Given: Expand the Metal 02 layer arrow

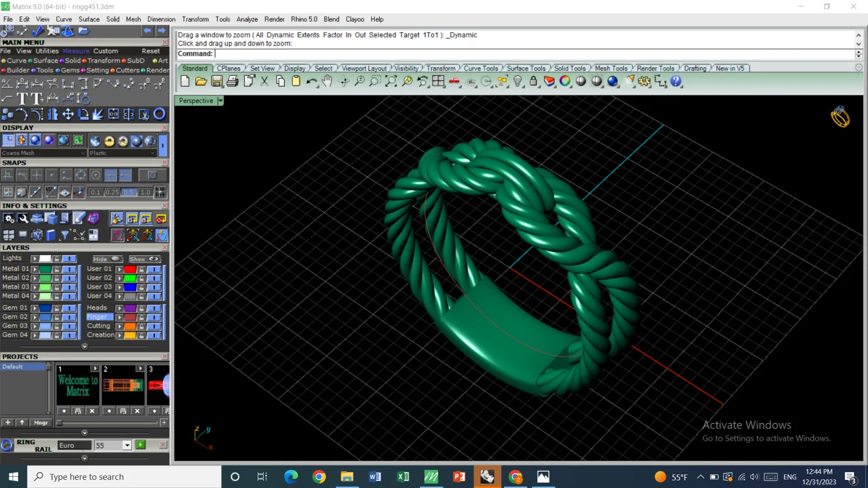Looking at the screenshot, I should [35, 278].
